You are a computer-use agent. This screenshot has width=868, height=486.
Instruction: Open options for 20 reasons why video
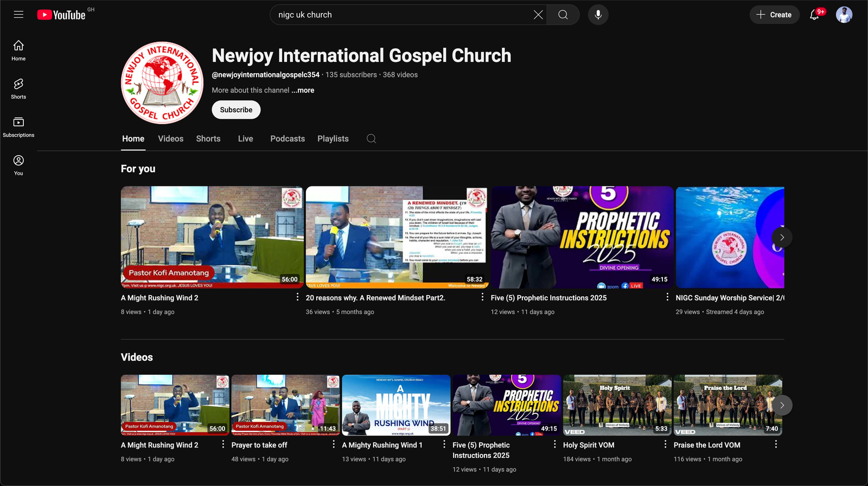[482, 297]
